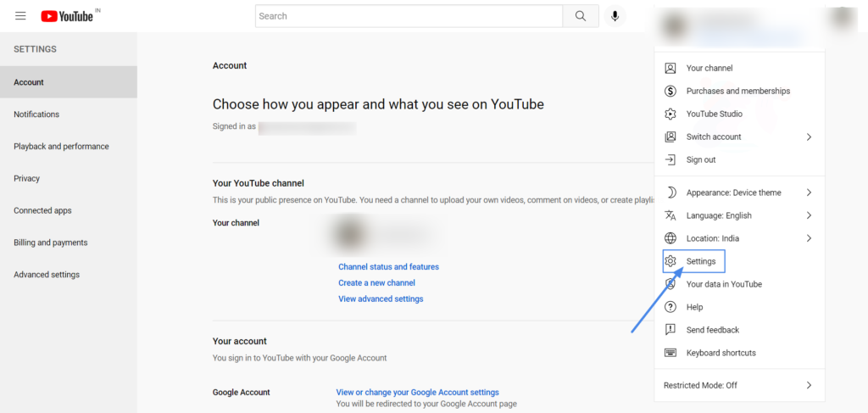Open Privacy settings in sidebar
This screenshot has width=868, height=413.
[x=27, y=178]
